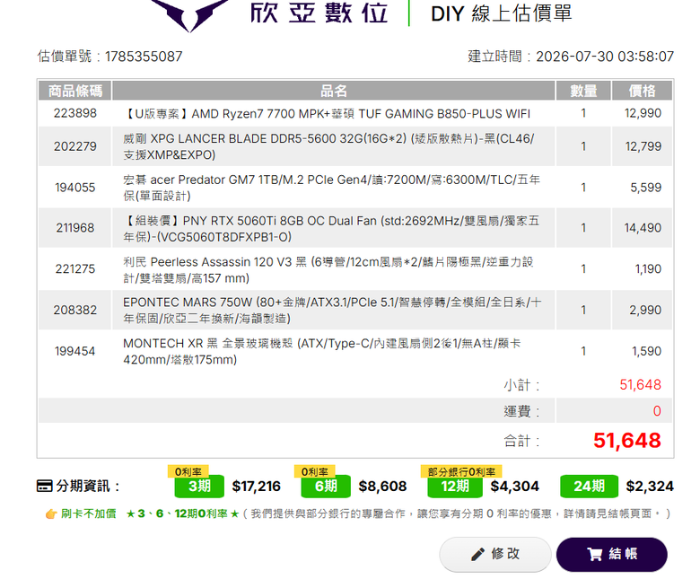The height and width of the screenshot is (588, 700).
Task: Click the acer Predator GM7 1TB product name
Action: pyautogui.click(x=331, y=188)
